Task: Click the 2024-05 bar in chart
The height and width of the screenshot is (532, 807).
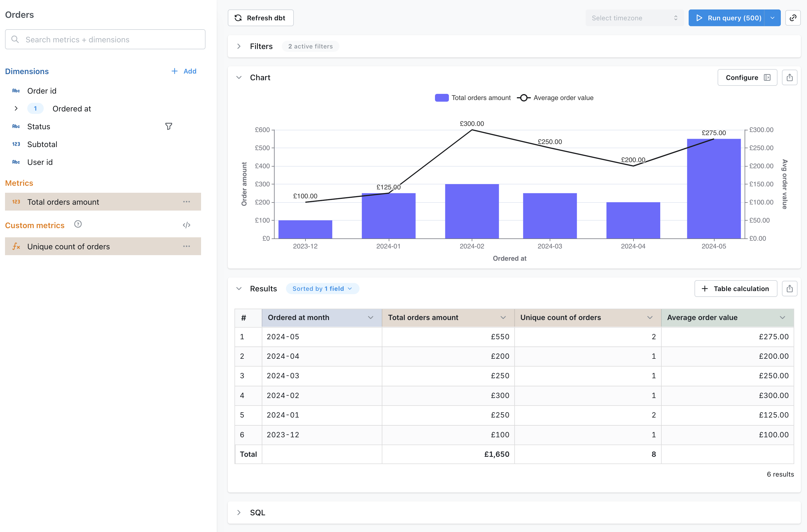Action: pos(713,190)
